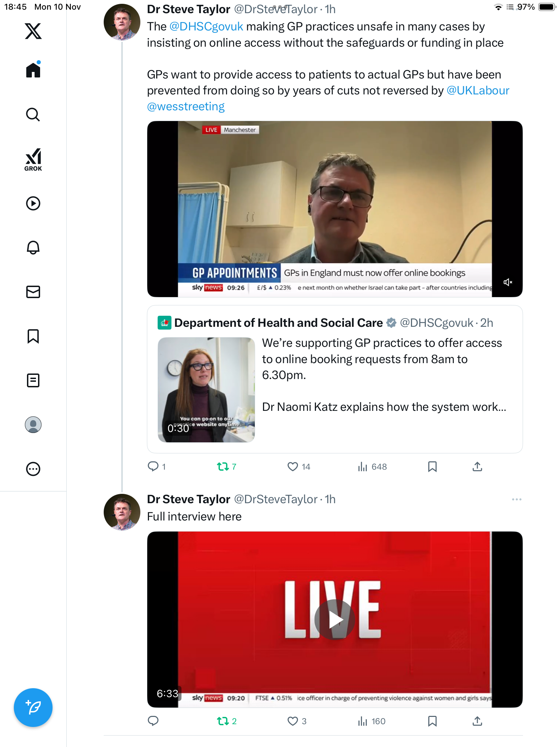Open the @UKLabour mention link
This screenshot has height=747, width=560.
click(478, 91)
